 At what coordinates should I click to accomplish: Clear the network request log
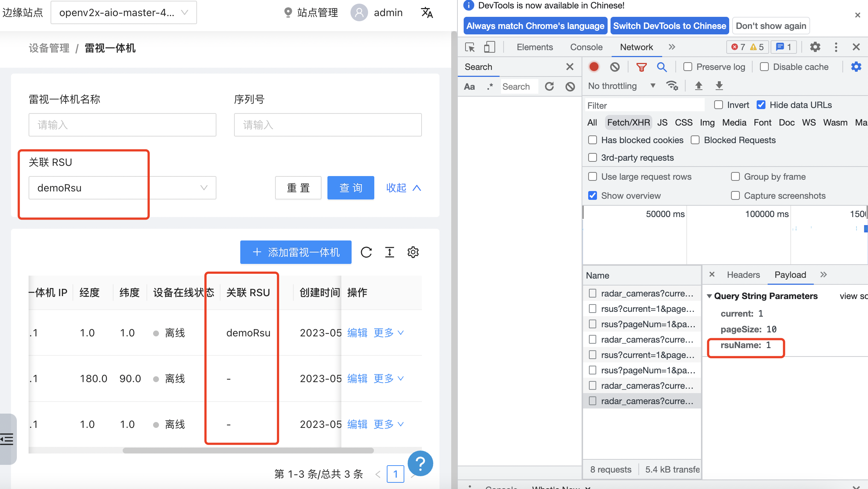(x=615, y=67)
